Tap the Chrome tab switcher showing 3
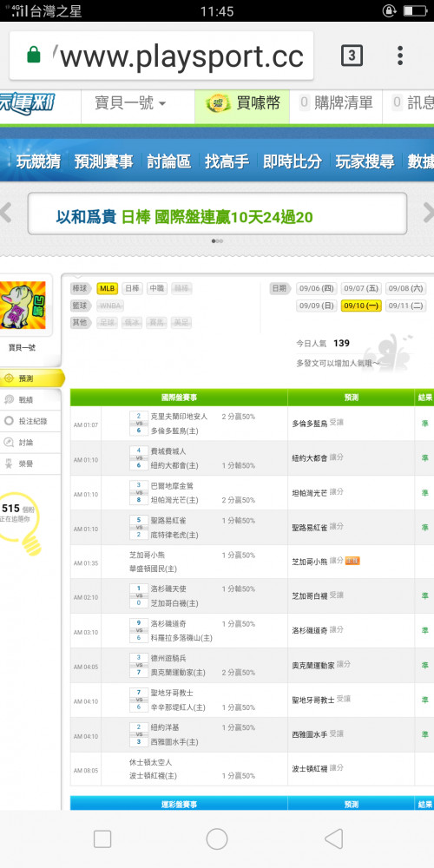 352,56
